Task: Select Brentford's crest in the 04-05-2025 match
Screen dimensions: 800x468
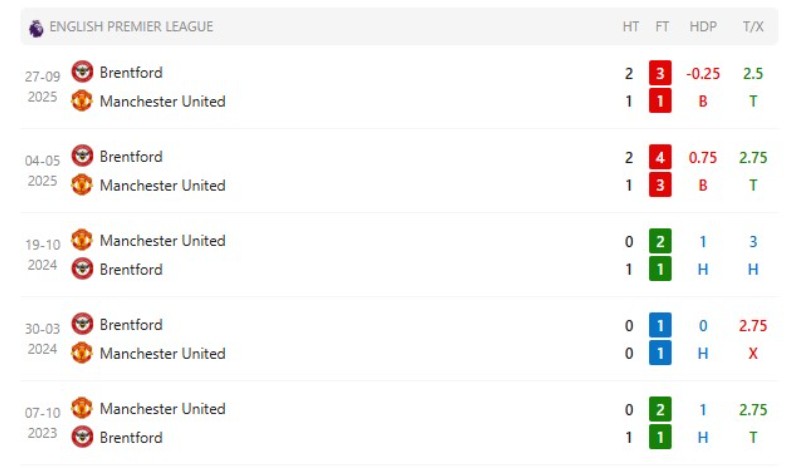Action: [82, 155]
